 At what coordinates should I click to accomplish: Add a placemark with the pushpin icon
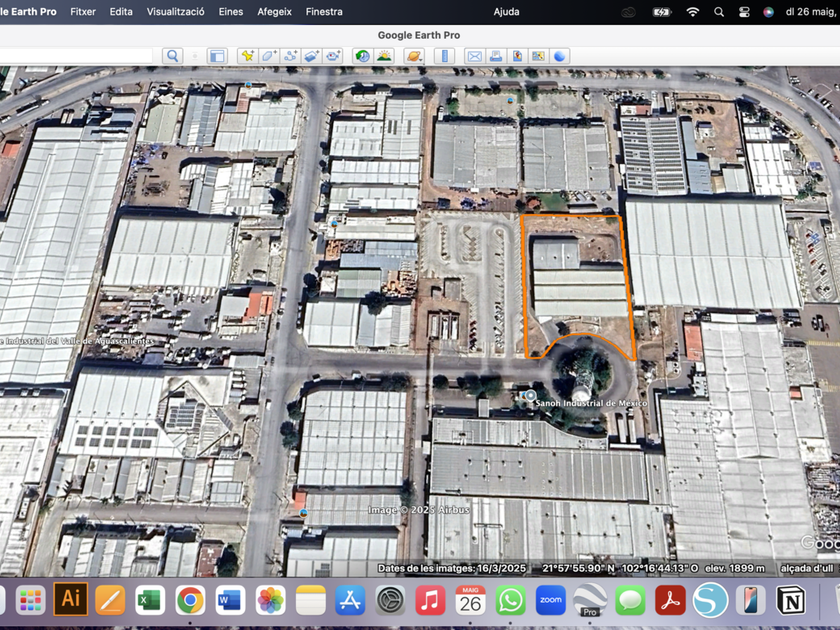click(x=247, y=56)
